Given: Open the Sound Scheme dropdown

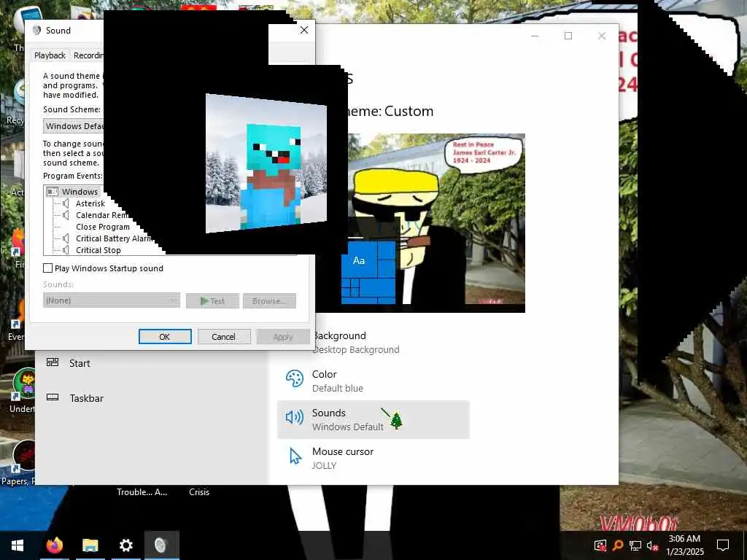Looking at the screenshot, I should click(x=73, y=126).
